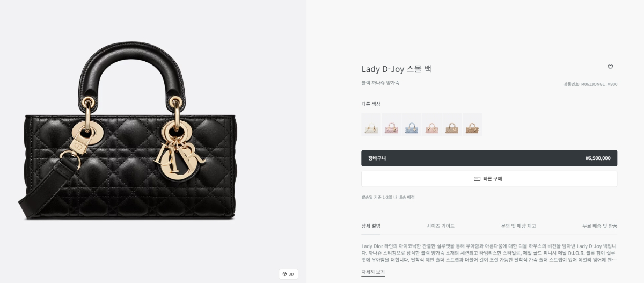644x283 pixels.
Task: Switch to 무료 배송 및 반품 tab
Action: [599, 226]
